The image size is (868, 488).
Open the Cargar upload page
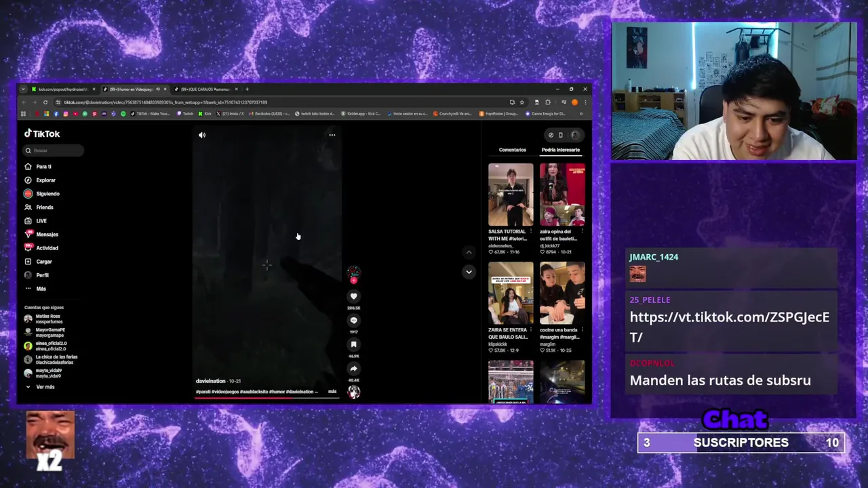39,262
